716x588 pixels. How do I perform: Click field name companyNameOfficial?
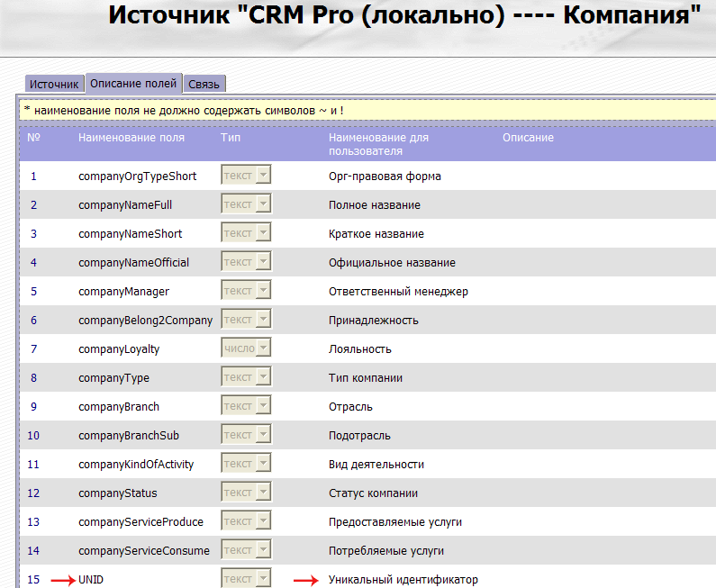pos(134,263)
